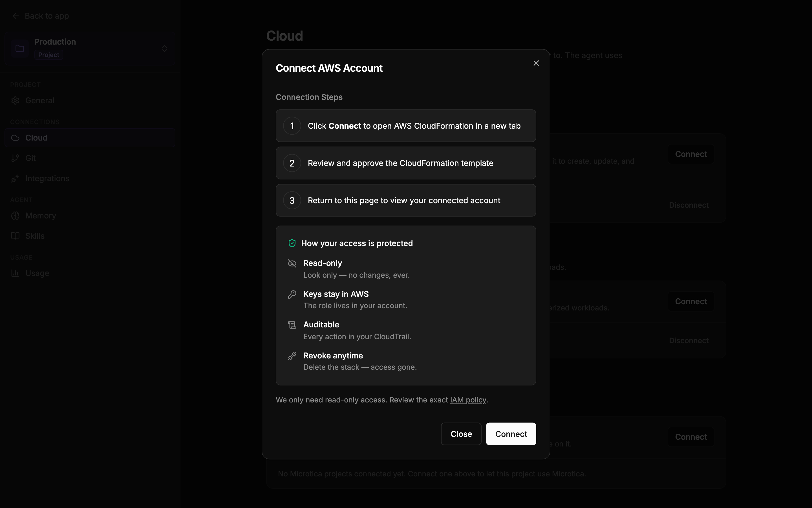Click the second background Disconnect button
Viewport: 812px width, 508px height.
689,341
